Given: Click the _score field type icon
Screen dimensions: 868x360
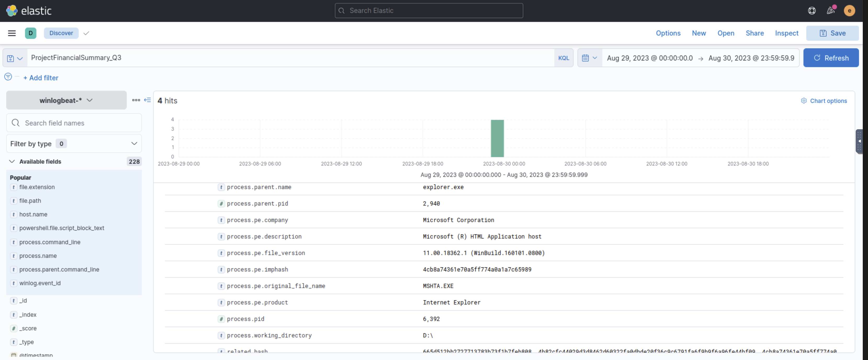Looking at the screenshot, I should [x=14, y=328].
